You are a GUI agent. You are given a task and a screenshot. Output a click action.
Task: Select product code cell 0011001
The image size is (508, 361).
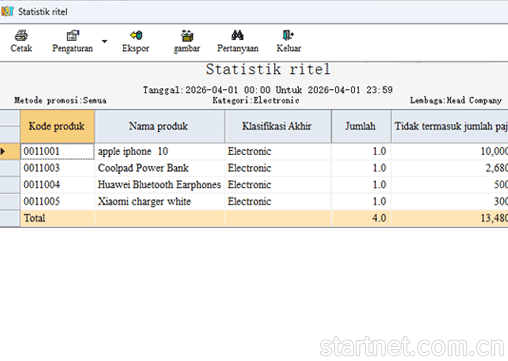point(57,151)
